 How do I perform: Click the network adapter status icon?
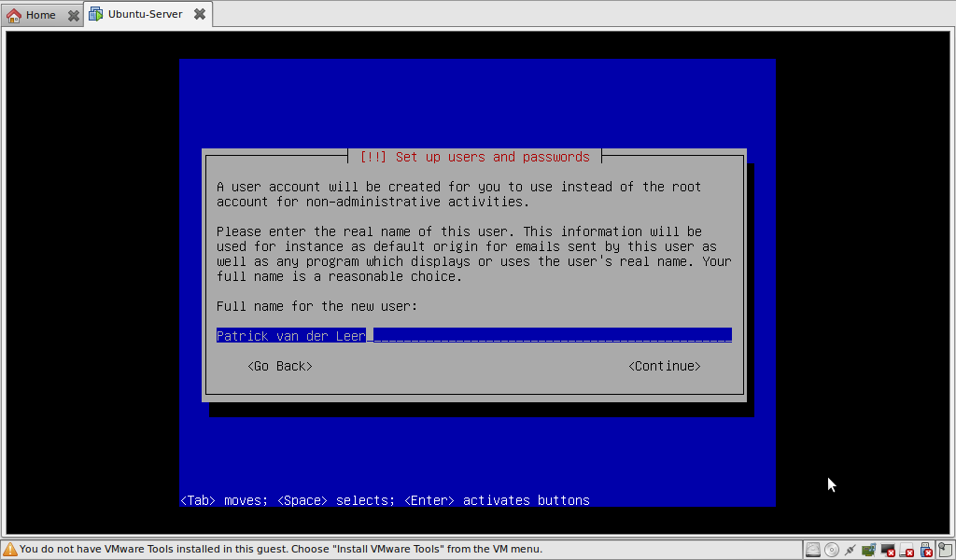(851, 550)
